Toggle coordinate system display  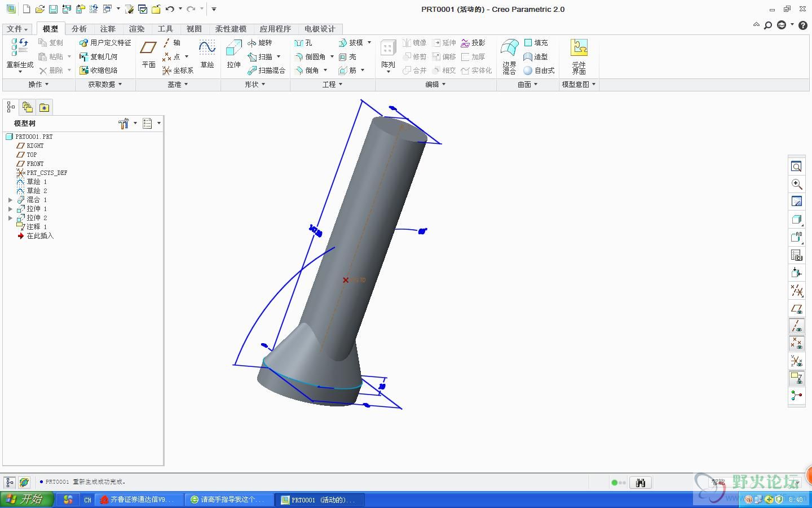(796, 361)
